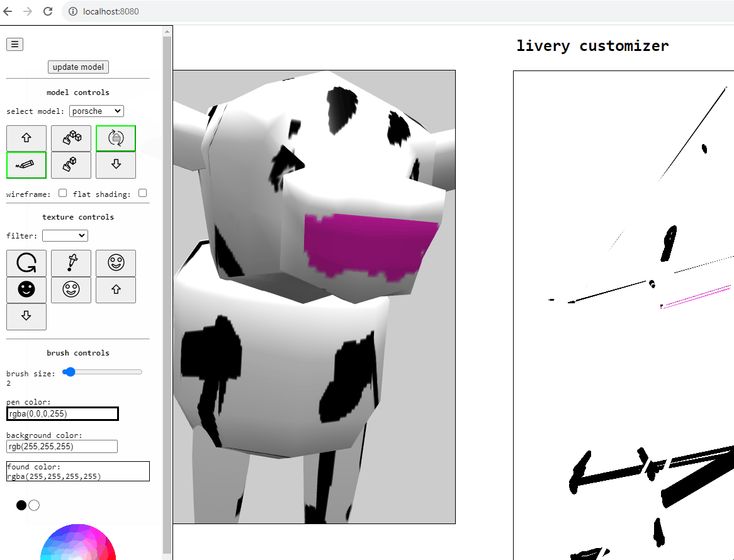Click the up arrow in model controls
The image size is (734, 560).
pyautogui.click(x=26, y=138)
